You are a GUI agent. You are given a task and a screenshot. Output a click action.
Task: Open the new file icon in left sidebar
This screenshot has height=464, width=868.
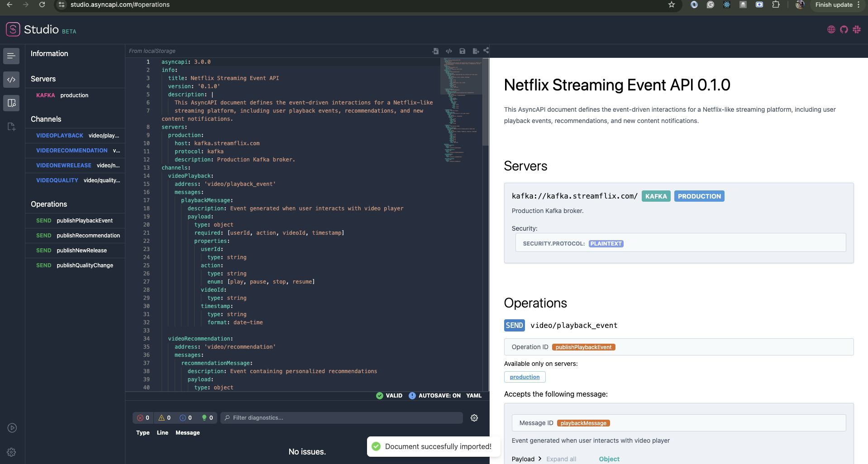point(12,127)
